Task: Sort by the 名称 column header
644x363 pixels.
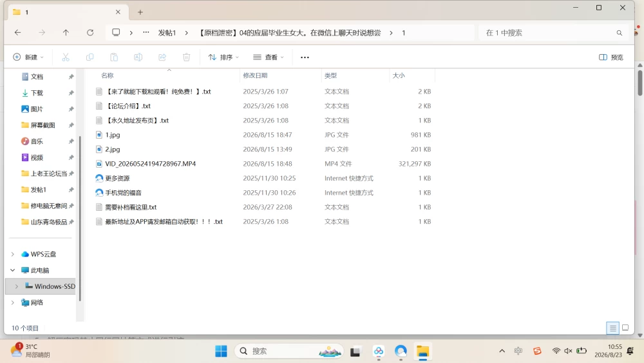Action: point(107,75)
